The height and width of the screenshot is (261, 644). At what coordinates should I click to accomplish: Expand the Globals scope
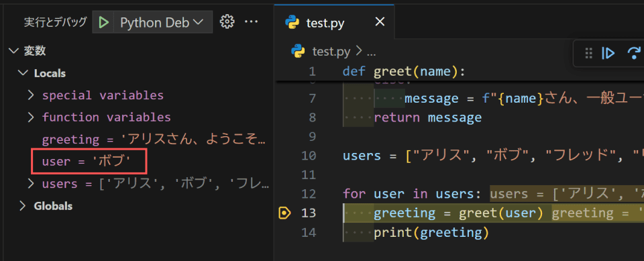(23, 205)
